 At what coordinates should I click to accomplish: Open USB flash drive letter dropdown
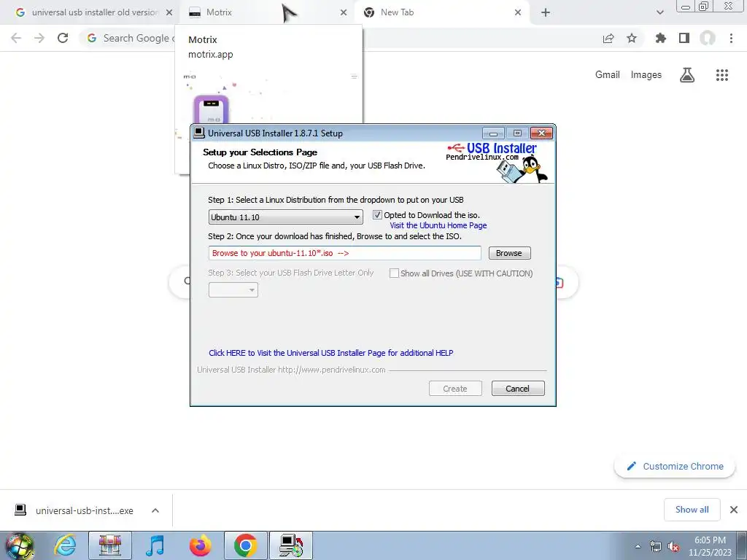(233, 289)
